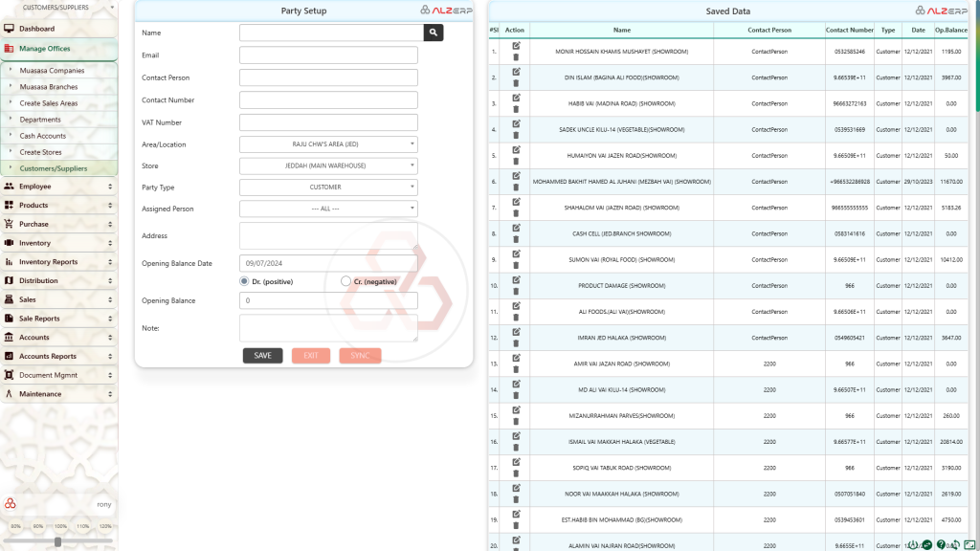The width and height of the screenshot is (980, 551).
Task: Click the Opening Balance Date field
Action: tap(328, 263)
